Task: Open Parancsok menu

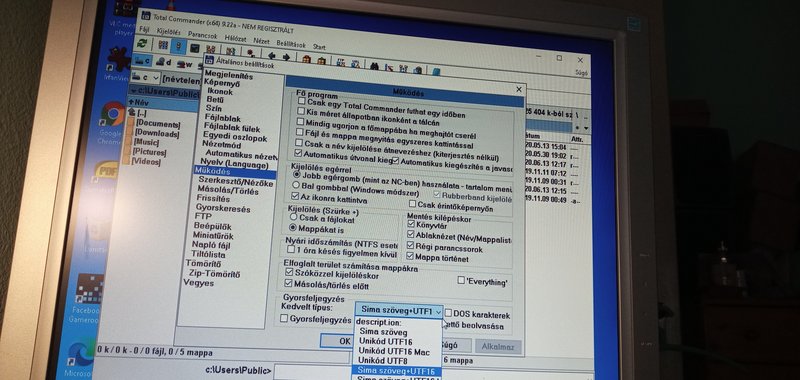Action: coord(203,35)
